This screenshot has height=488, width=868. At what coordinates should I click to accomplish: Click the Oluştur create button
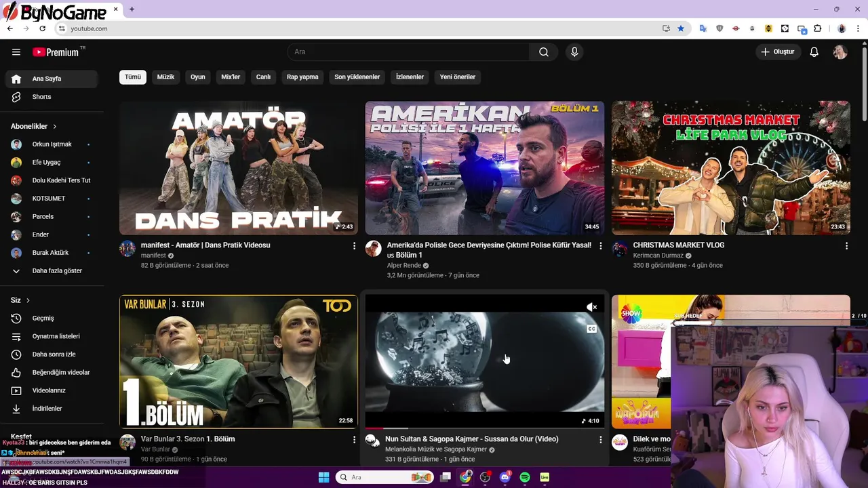click(778, 52)
